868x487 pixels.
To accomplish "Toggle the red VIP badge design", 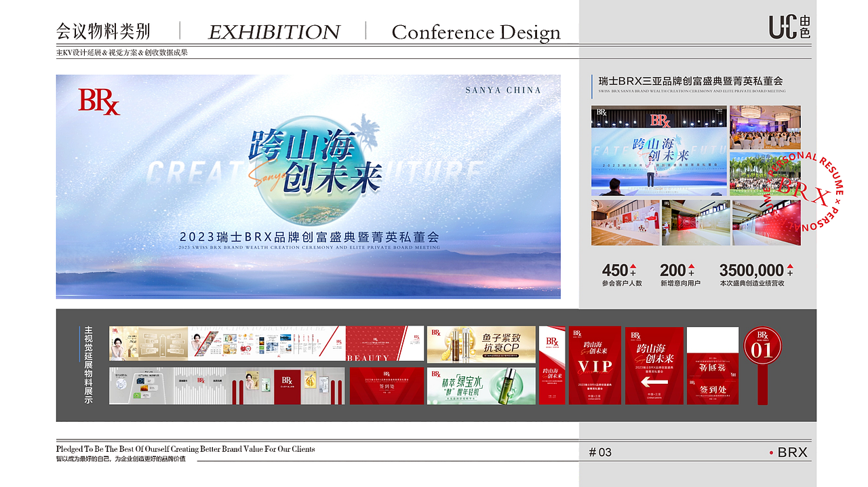I will tap(593, 366).
